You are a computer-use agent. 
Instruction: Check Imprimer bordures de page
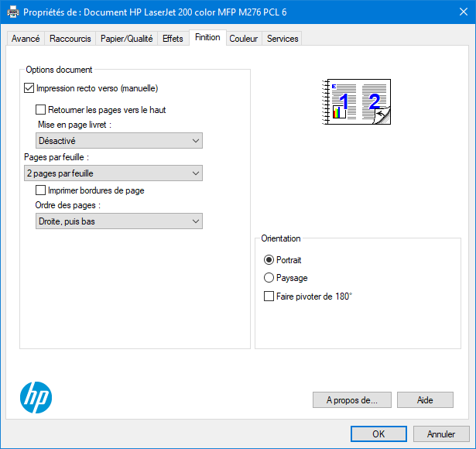click(x=42, y=190)
